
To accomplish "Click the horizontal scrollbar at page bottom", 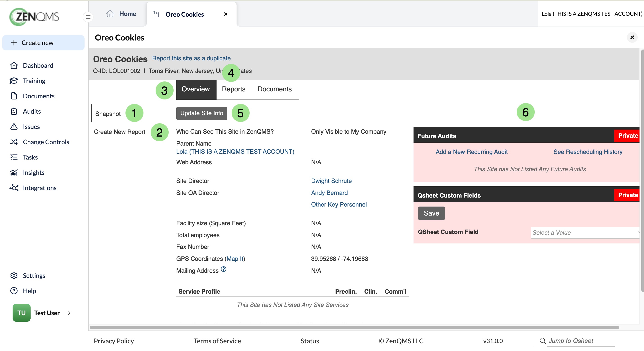I will point(354,327).
